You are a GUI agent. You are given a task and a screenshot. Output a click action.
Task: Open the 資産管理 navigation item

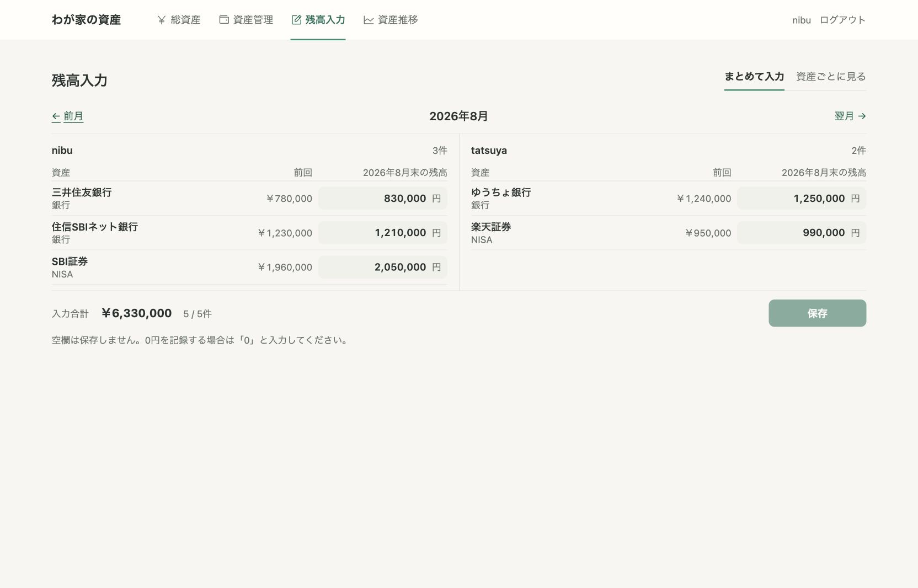pyautogui.click(x=246, y=20)
